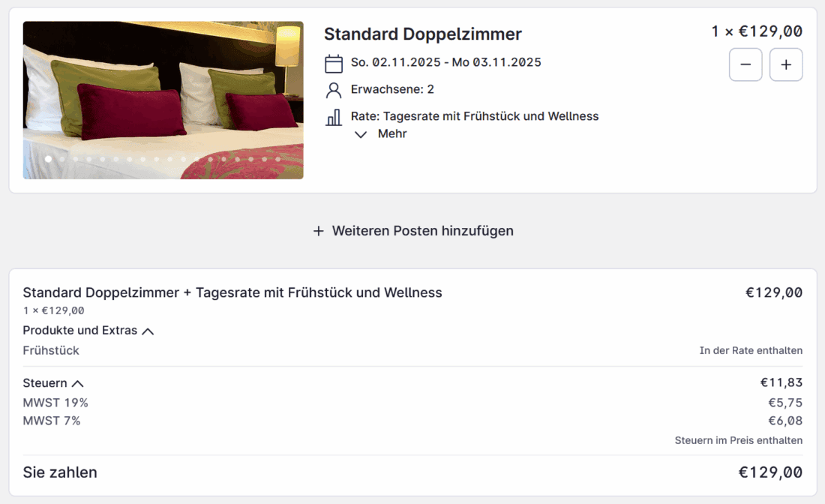The image size is (825, 504).
Task: Click the calendar icon beside the stay dates
Action: pos(334,63)
